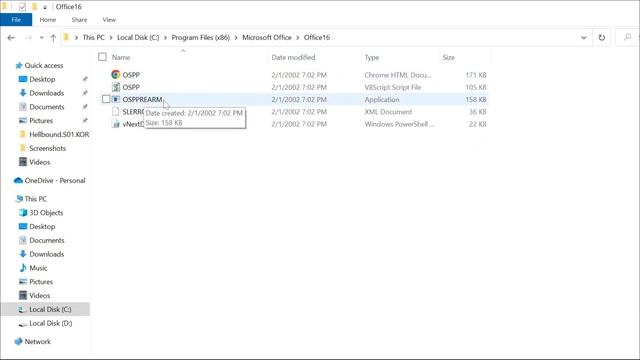
Task: Select Network in the navigation pane
Action: tap(38, 342)
